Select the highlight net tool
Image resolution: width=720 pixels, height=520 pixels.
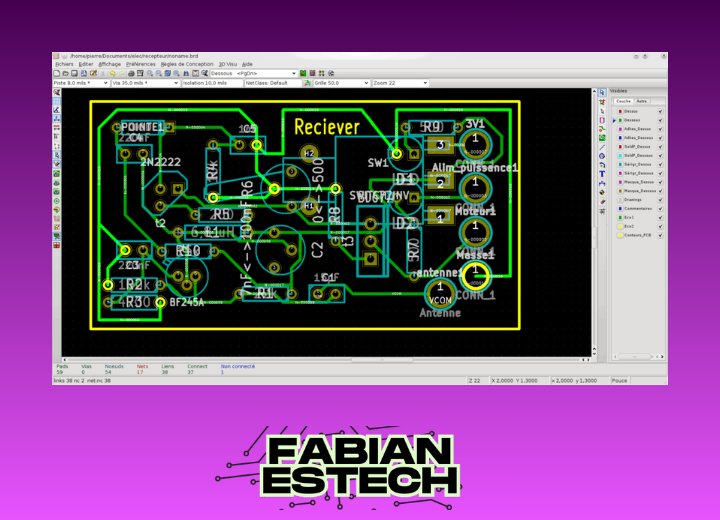(602, 102)
